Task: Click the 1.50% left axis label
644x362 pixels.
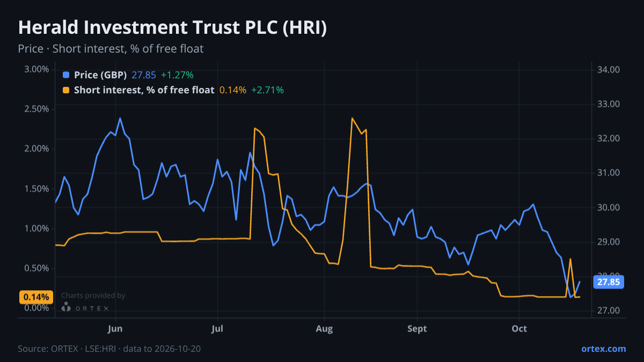Action: [37, 189]
